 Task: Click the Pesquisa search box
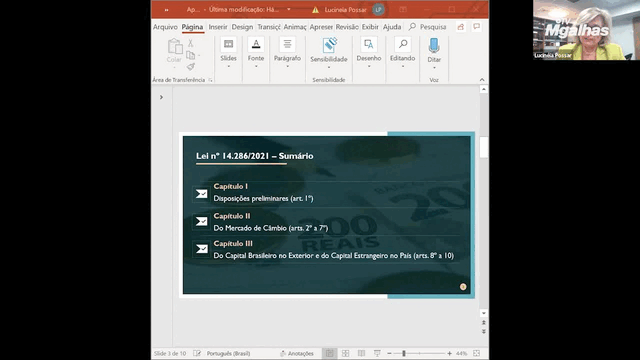point(427,27)
